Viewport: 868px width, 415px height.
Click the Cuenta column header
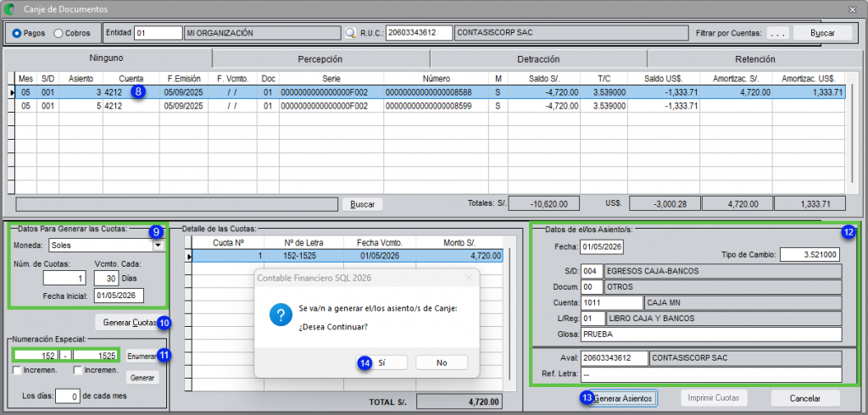point(131,79)
